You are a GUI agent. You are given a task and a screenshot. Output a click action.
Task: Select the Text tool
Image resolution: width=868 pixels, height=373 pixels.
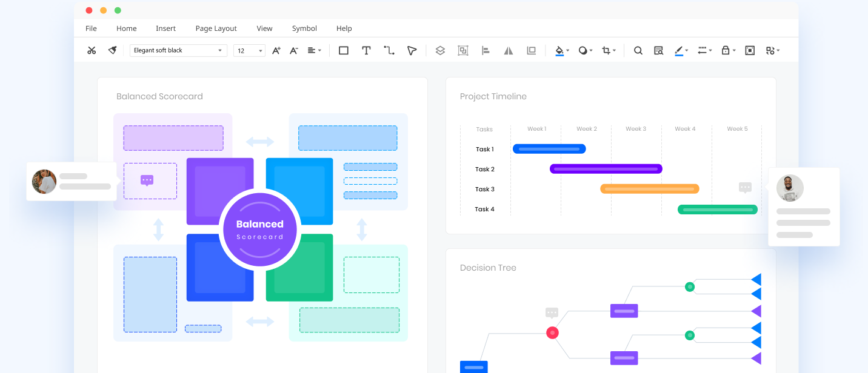(x=366, y=51)
